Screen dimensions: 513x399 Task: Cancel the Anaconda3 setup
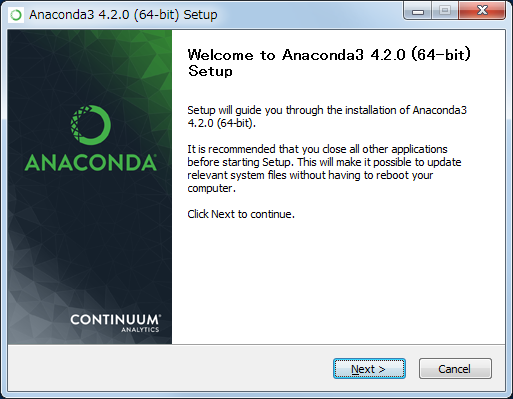click(455, 369)
